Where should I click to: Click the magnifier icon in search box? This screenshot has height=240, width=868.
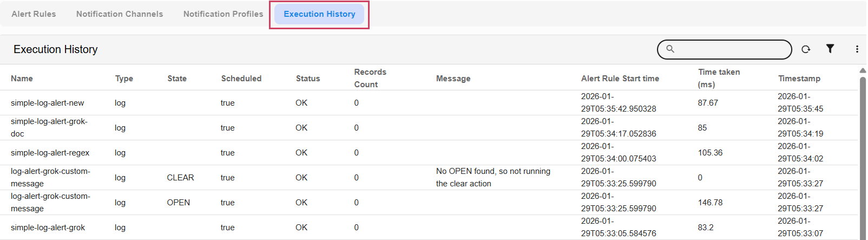(670, 49)
